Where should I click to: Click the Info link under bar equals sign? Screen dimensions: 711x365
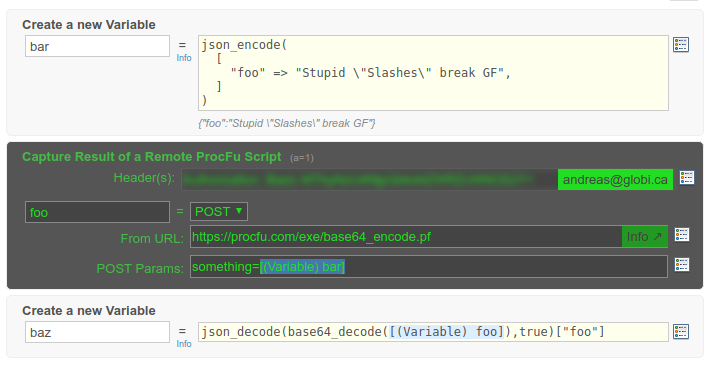point(184,58)
